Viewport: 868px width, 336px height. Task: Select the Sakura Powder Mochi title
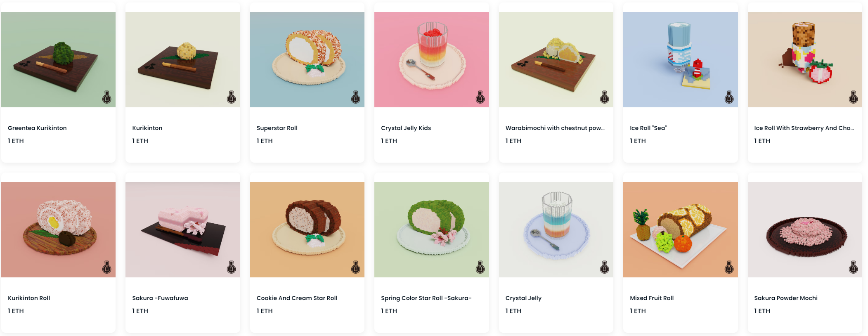tap(786, 298)
